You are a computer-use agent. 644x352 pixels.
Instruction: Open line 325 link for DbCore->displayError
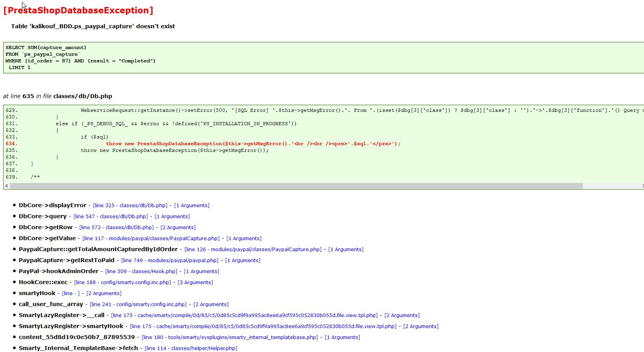click(130, 205)
